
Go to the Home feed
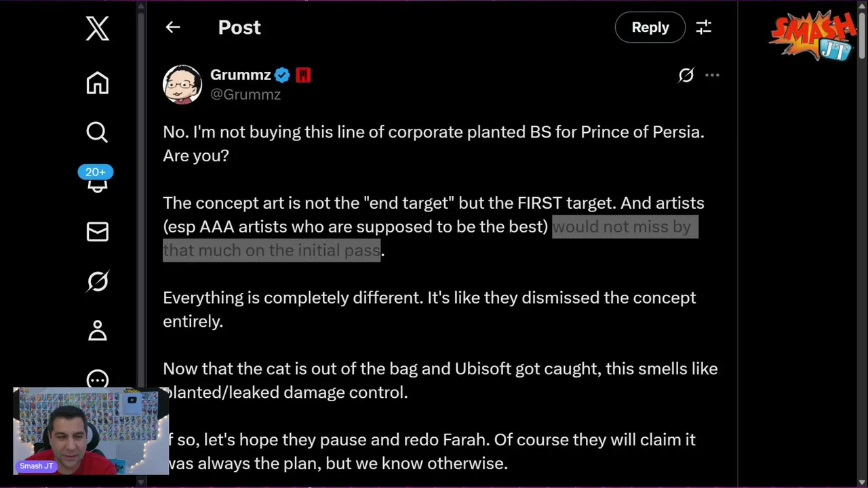pyautogui.click(x=98, y=83)
